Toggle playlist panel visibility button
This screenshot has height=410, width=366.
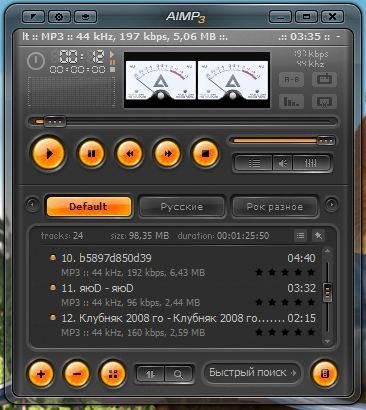(x=254, y=163)
